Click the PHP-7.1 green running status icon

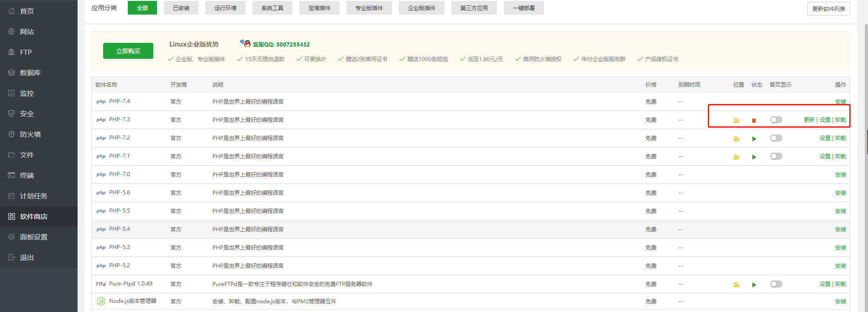754,157
